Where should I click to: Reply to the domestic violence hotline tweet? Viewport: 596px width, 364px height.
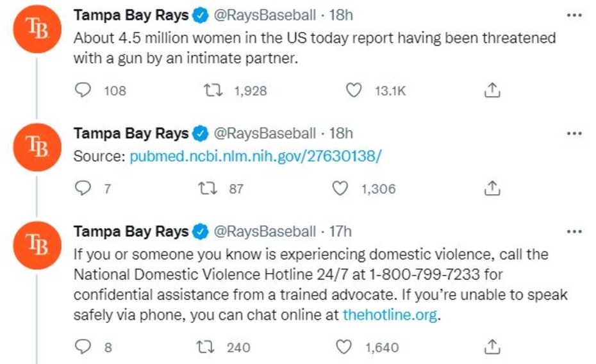(x=83, y=347)
